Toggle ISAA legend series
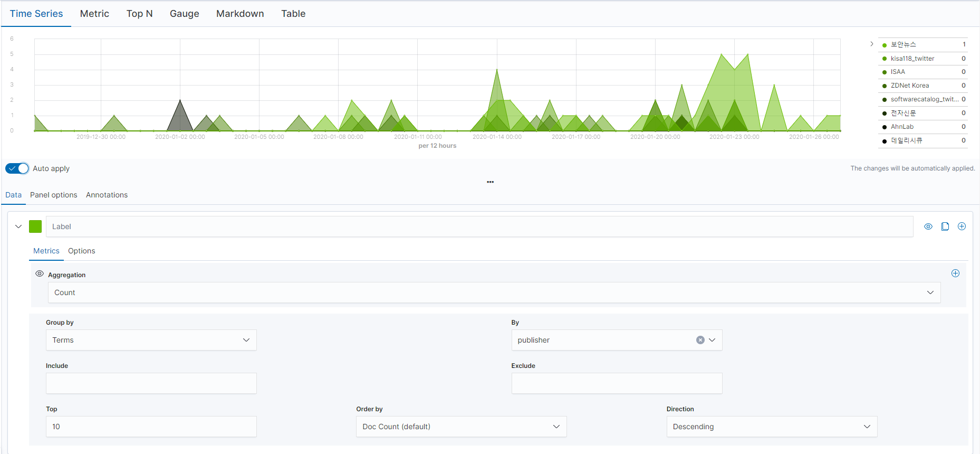This screenshot has height=454, width=980. click(x=924, y=72)
